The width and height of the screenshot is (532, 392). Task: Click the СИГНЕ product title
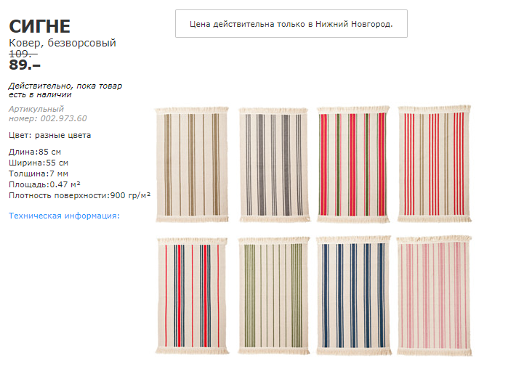(x=40, y=26)
